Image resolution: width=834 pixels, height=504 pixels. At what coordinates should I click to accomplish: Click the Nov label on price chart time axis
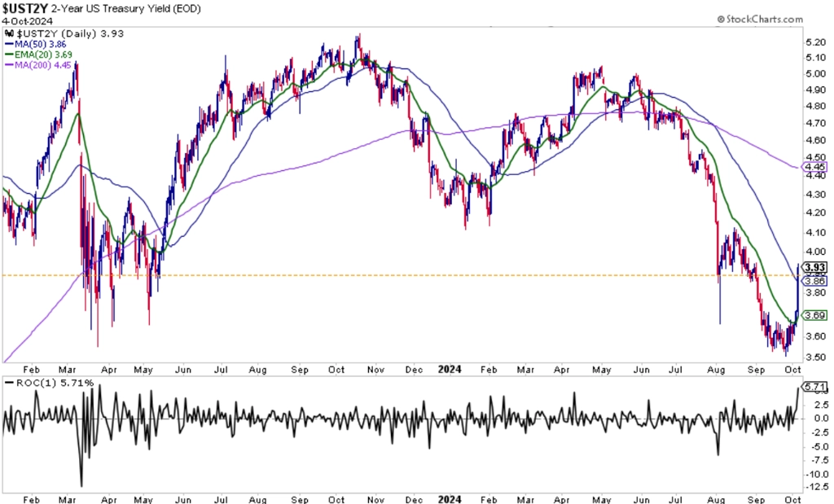[376, 370]
